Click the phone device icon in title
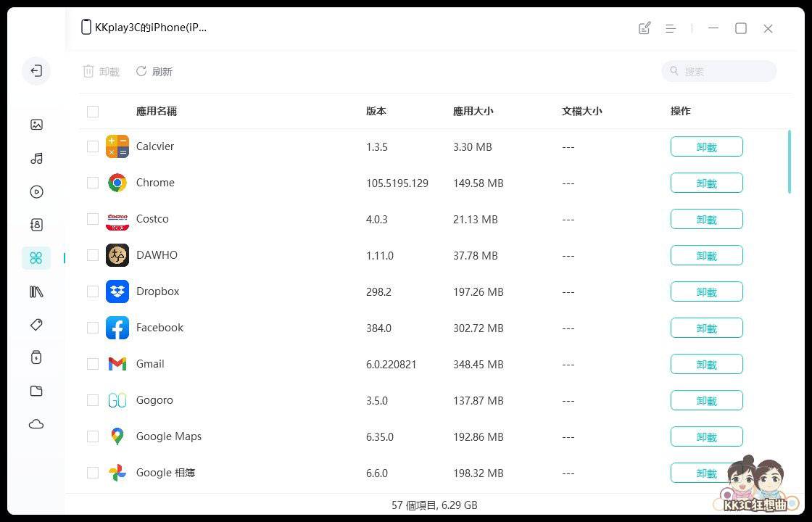Viewport: 812px width, 522px height. [86, 28]
